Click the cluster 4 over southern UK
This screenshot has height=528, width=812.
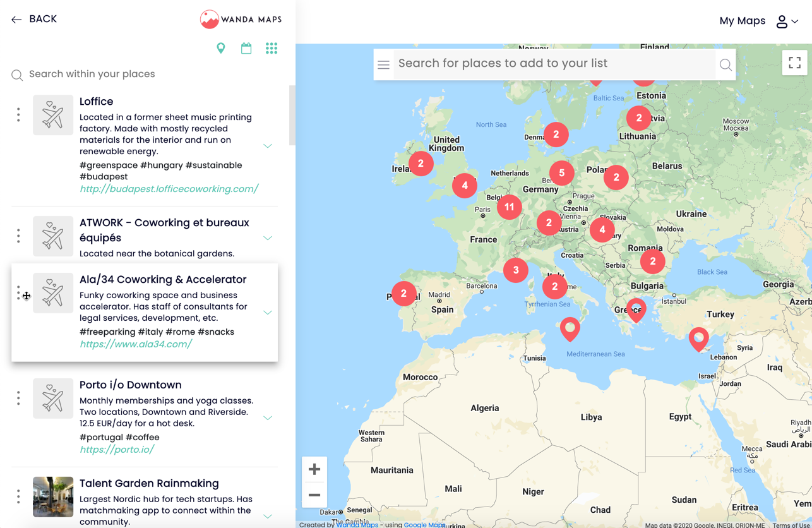(465, 186)
